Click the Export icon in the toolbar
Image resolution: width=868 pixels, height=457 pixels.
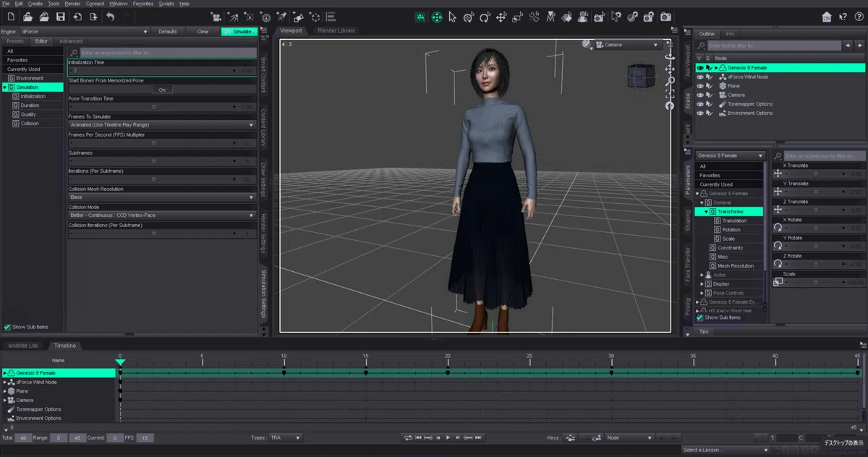(93, 17)
